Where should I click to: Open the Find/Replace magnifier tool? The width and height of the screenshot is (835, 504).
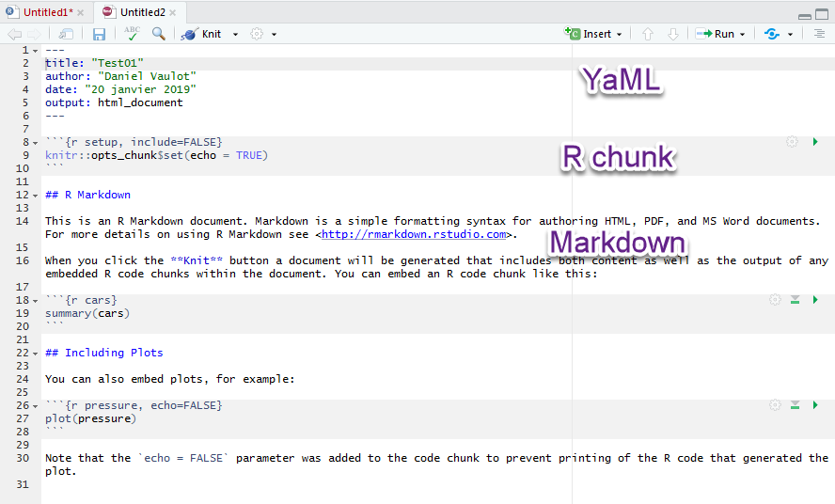click(159, 34)
